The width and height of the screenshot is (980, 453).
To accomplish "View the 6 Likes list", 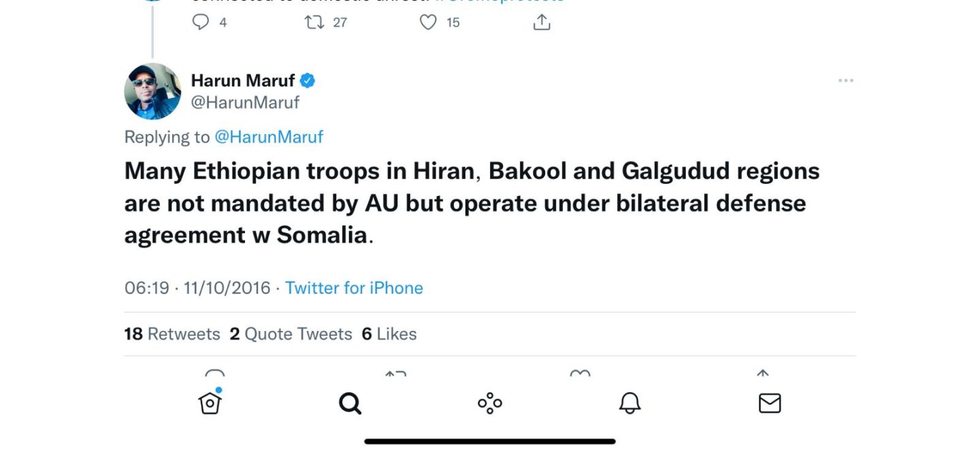I will [389, 334].
